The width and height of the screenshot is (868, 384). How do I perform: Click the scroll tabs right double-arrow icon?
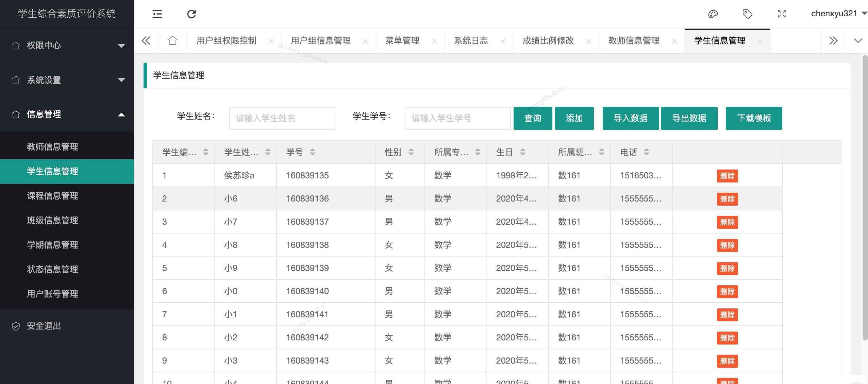point(833,41)
